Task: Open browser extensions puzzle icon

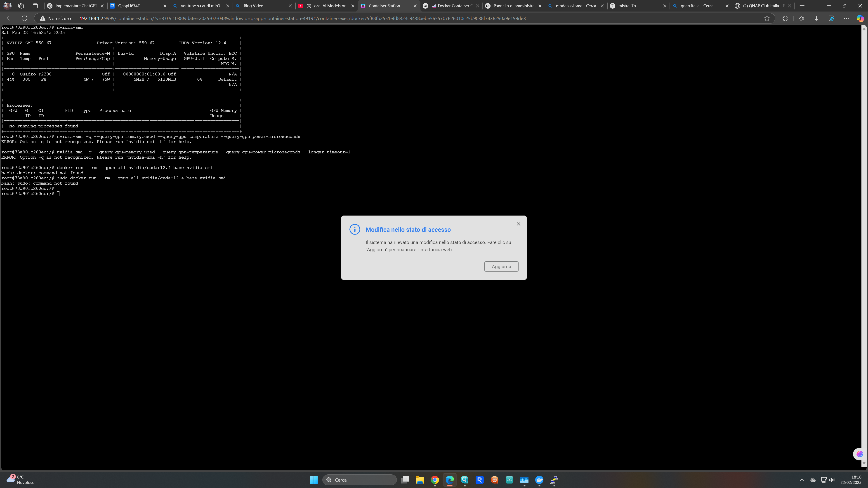Action: click(x=785, y=19)
